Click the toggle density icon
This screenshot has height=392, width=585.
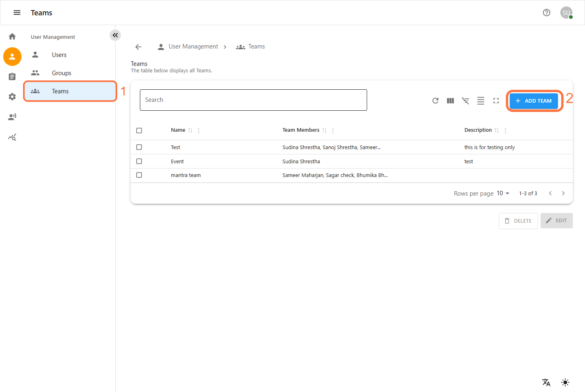[x=481, y=101]
